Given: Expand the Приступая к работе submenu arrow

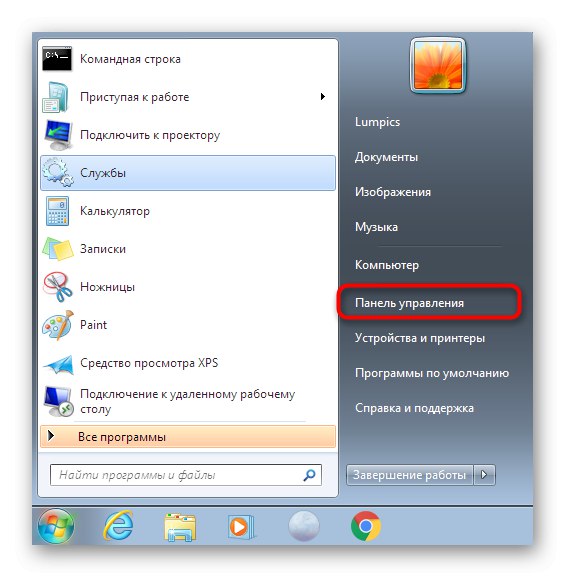Looking at the screenshot, I should pyautogui.click(x=323, y=97).
